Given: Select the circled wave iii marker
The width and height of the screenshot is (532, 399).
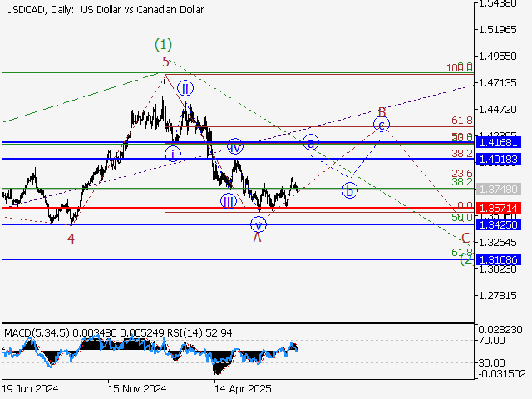Looking at the screenshot, I should (229, 201).
